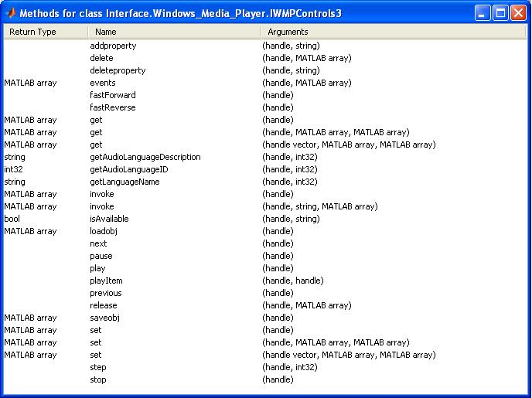This screenshot has width=532, height=398.
Task: Click string return type of getAudioLanguageDescription
Action: (15, 158)
